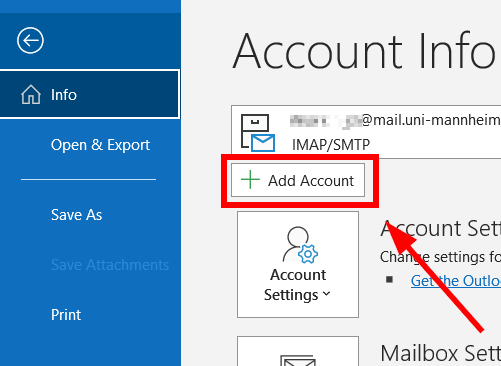Click the IMAP mailbox account icon

[x=258, y=133]
